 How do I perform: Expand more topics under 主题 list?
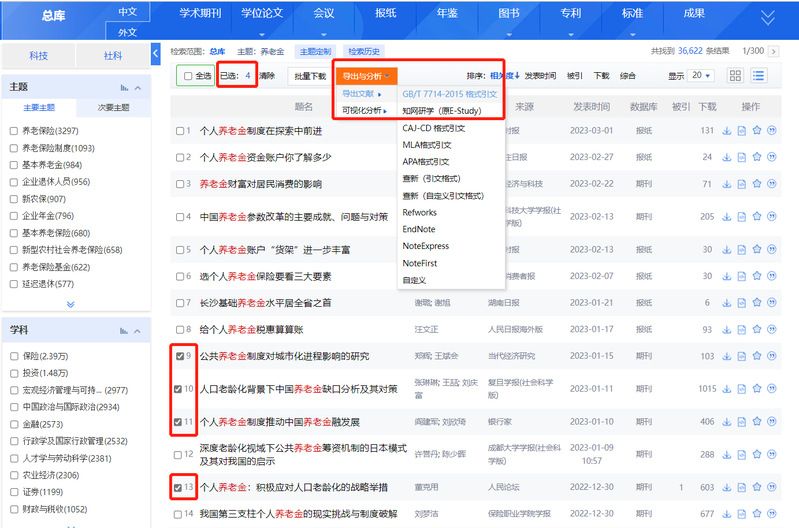tap(70, 304)
